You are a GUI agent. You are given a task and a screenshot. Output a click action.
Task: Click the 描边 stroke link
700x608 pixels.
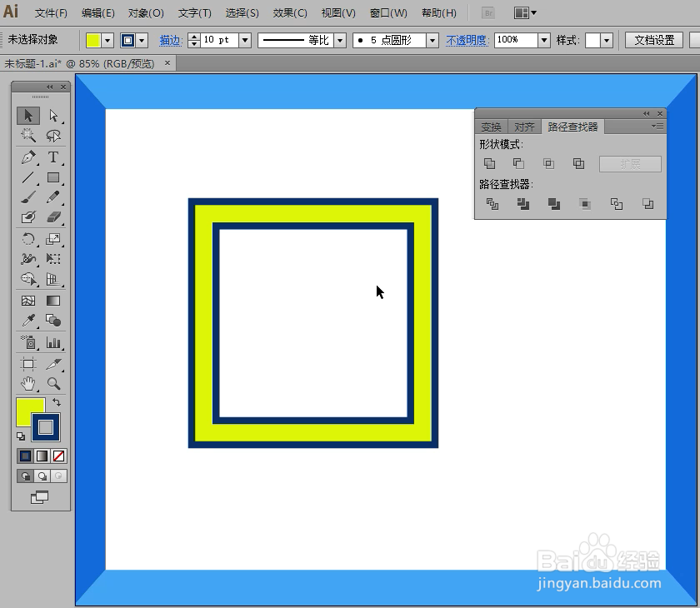pyautogui.click(x=171, y=41)
